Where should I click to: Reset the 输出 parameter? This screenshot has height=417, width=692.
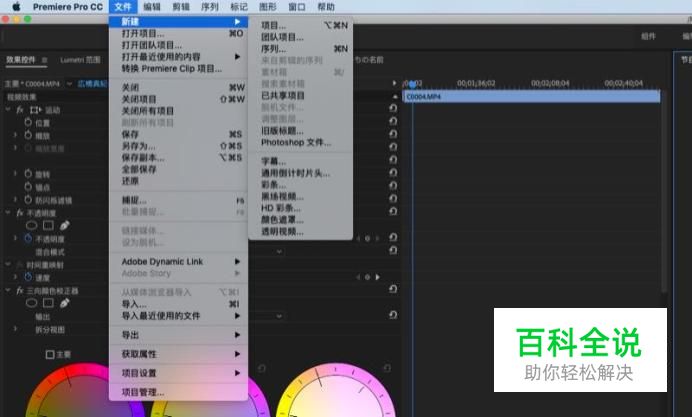click(393, 315)
